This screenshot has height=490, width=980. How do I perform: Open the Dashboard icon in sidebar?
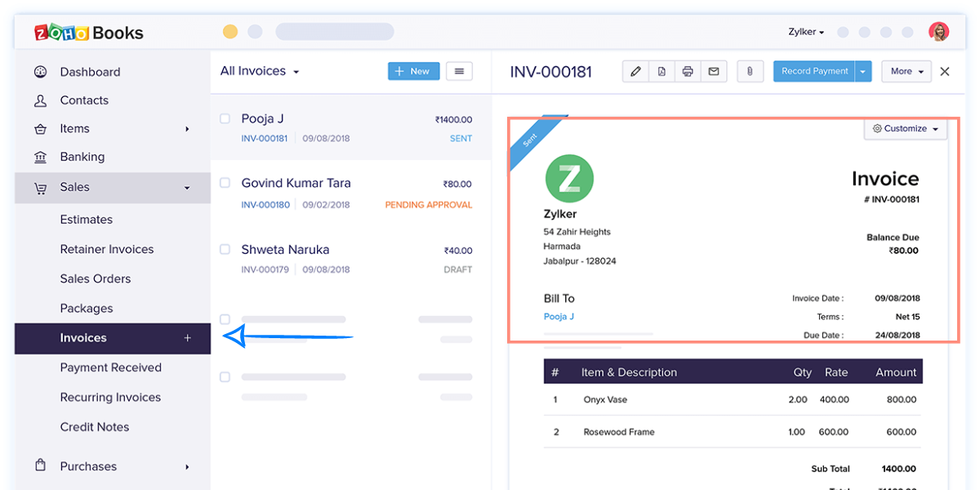[x=40, y=72]
